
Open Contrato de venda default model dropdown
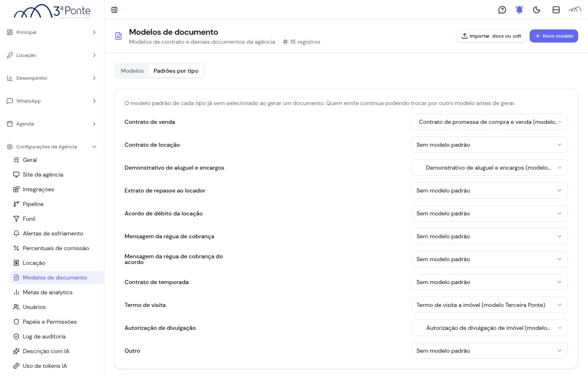[x=489, y=122]
